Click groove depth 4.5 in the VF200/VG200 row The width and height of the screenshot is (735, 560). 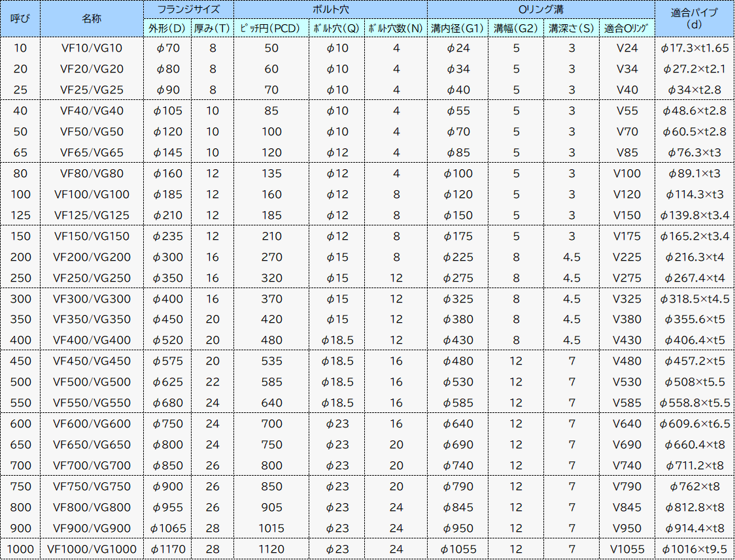(x=572, y=257)
